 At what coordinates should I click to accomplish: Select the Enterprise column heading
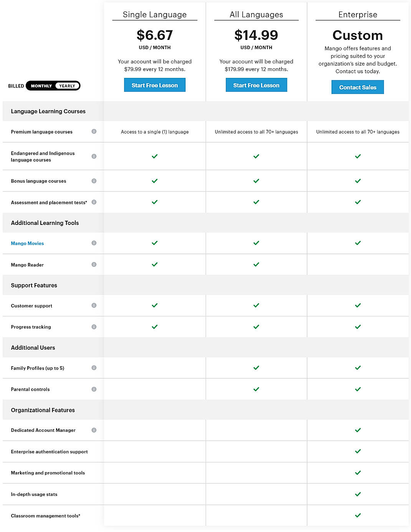coord(358,15)
